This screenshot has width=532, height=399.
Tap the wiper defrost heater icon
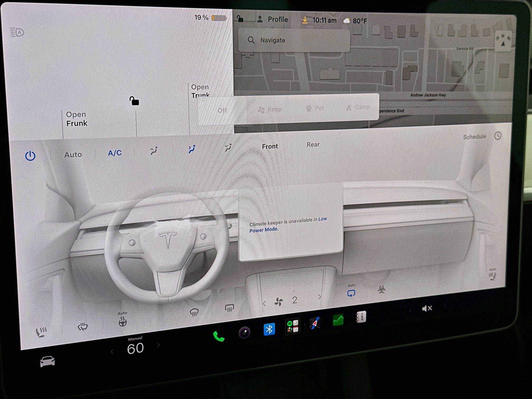pos(83,327)
